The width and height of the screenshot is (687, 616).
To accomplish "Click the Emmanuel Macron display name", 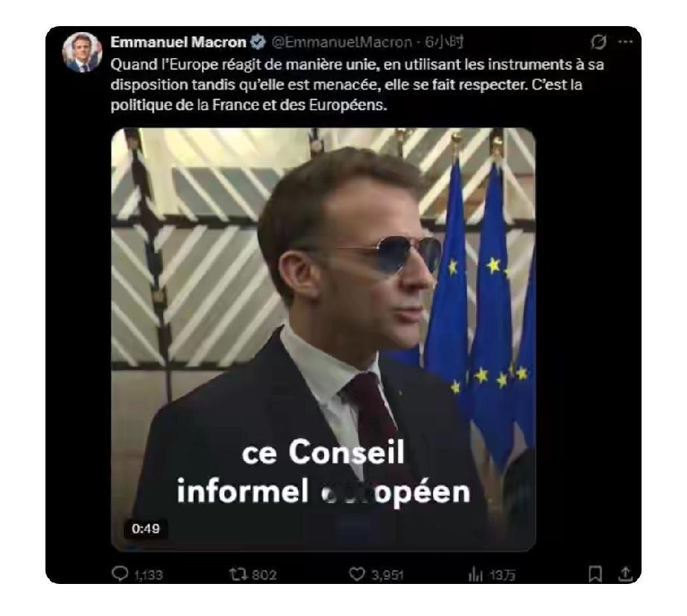I will [178, 42].
